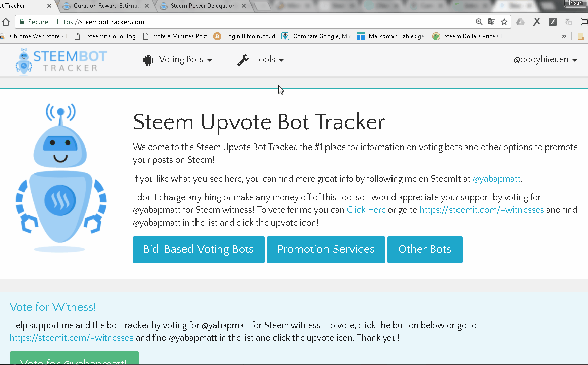This screenshot has height=365, width=588.
Task: Open Steemit GoToBlog bookmark
Action: point(105,36)
